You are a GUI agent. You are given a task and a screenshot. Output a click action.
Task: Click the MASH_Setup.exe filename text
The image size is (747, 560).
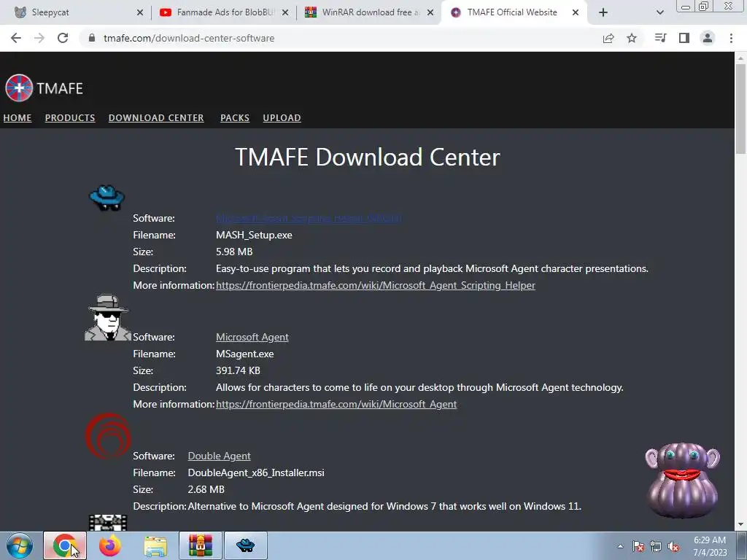[254, 236]
